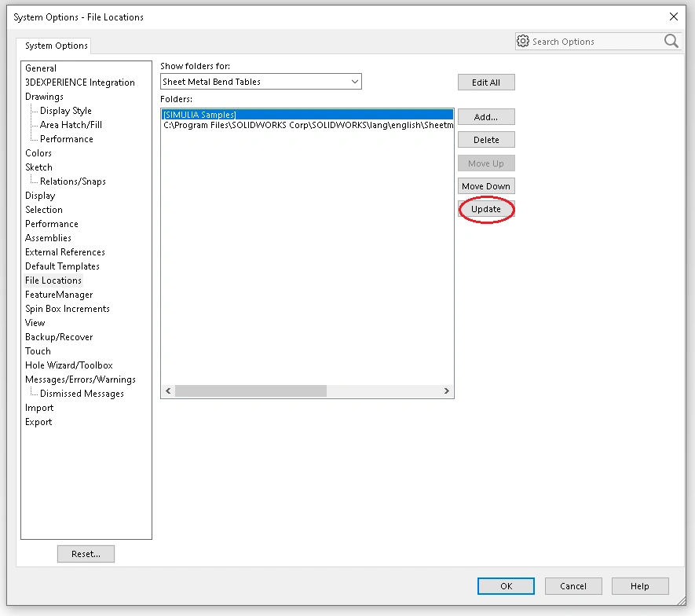Confirm the dialog with OK

pyautogui.click(x=506, y=586)
